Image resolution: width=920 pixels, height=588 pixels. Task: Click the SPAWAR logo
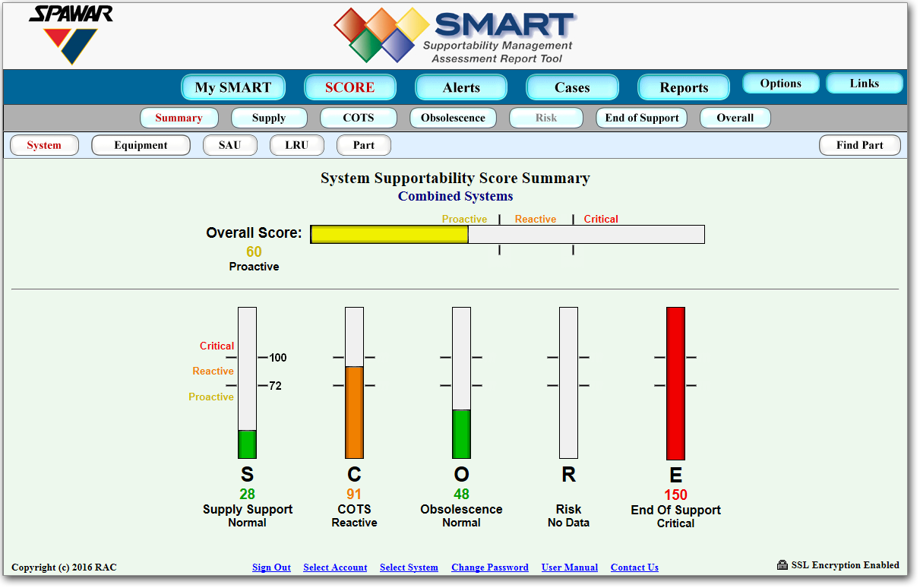click(x=71, y=35)
